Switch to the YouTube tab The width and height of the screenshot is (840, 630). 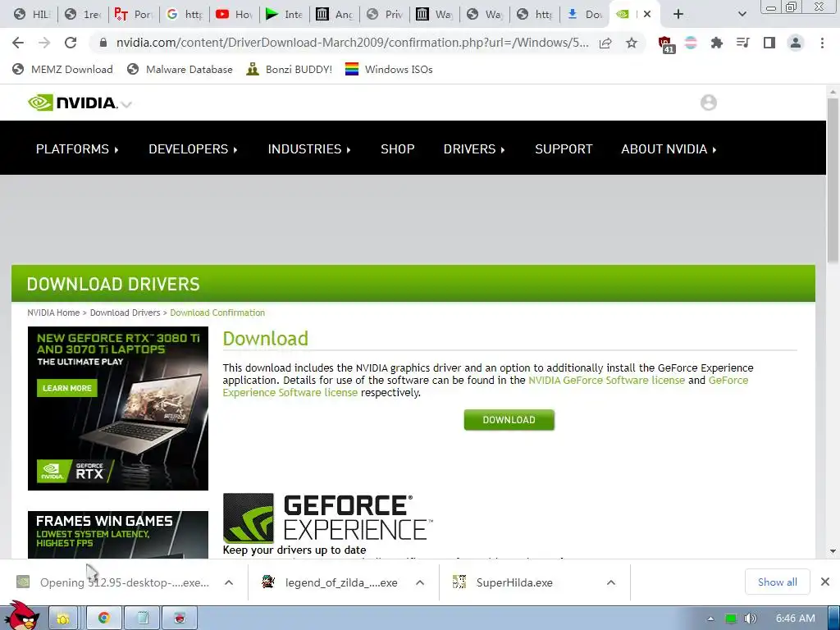point(234,15)
